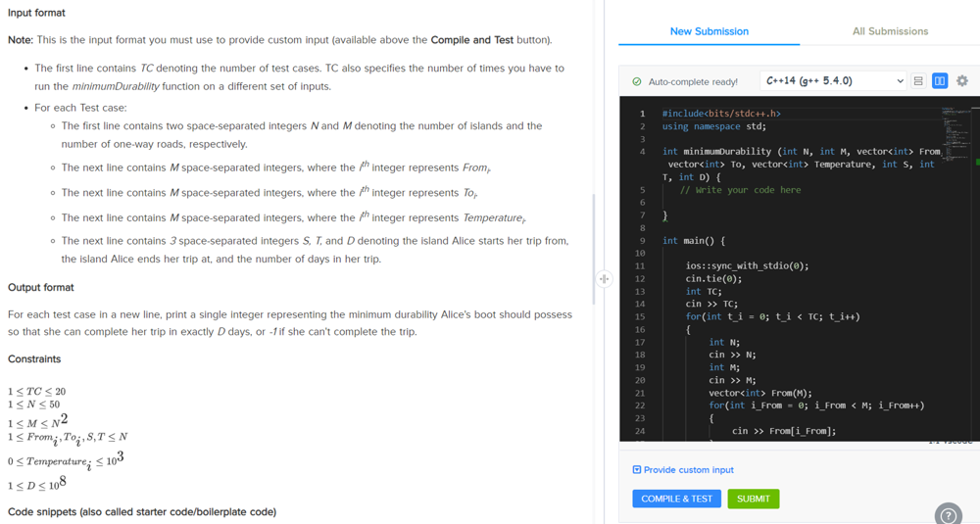Image resolution: width=980 pixels, height=524 pixels.
Task: Click line number 7 in the gutter
Action: pos(643,214)
